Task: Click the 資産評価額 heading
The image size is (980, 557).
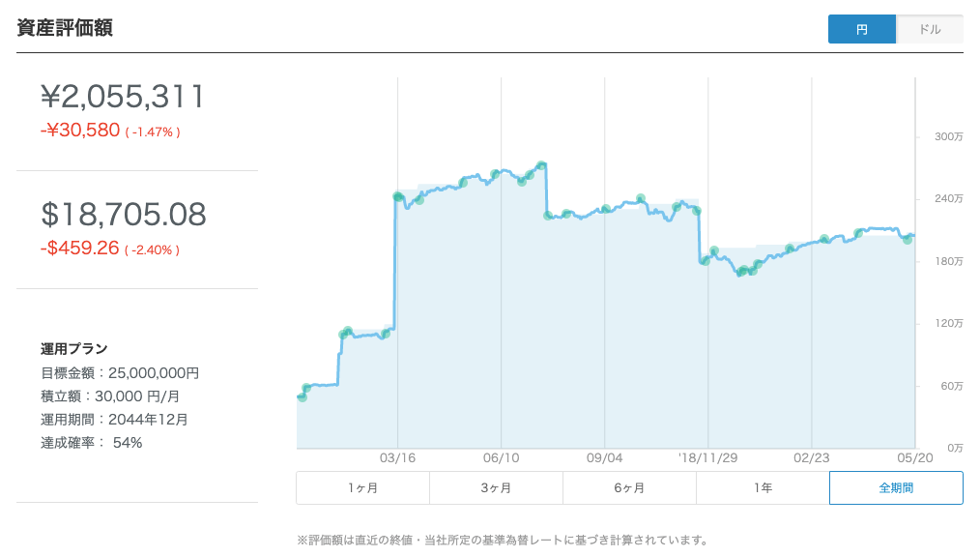Action: [65, 28]
